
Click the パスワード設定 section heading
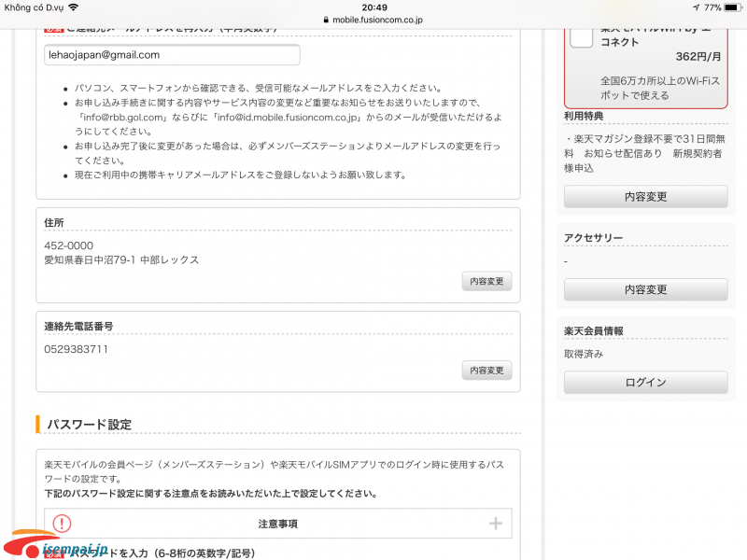pos(89,425)
